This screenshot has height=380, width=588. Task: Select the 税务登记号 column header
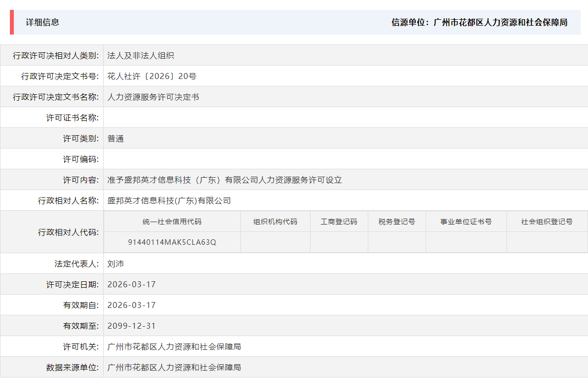click(x=396, y=221)
